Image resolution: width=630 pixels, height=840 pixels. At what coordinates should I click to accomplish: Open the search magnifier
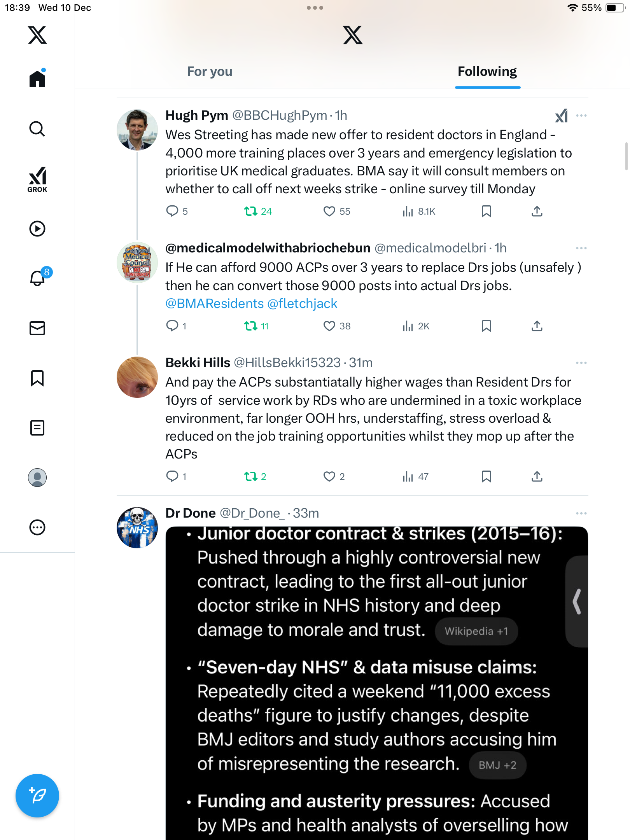tap(37, 129)
